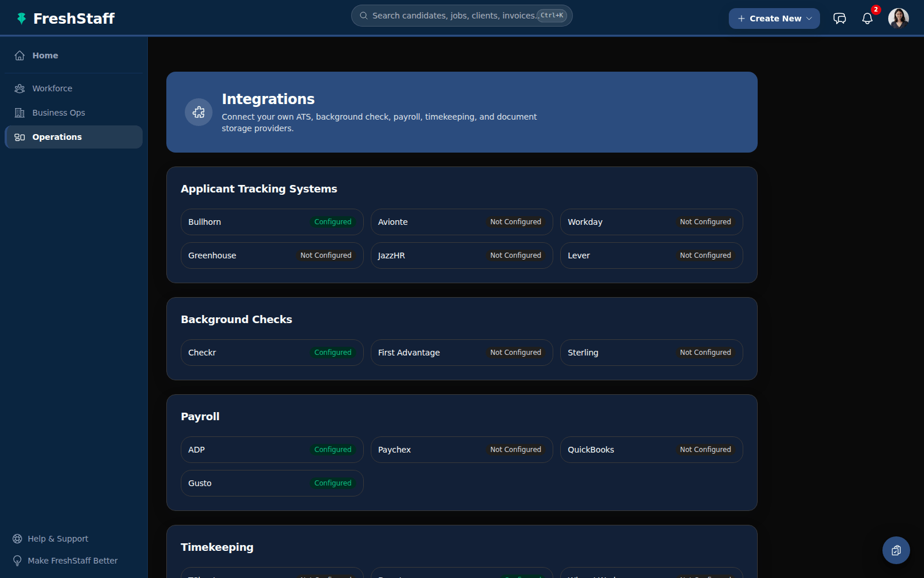Click First Advantage's Not Configured badge
This screenshot has height=578, width=924.
[516, 353]
